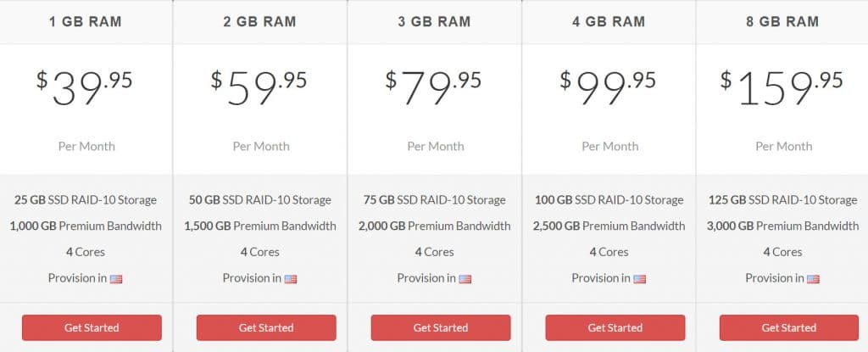Click the US flag in 1 GB plan

coord(116,279)
